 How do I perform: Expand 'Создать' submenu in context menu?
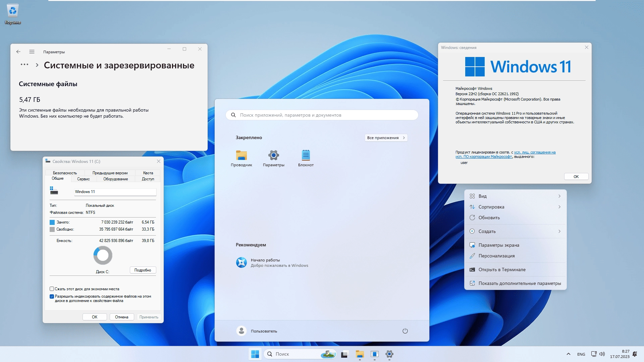(x=516, y=231)
